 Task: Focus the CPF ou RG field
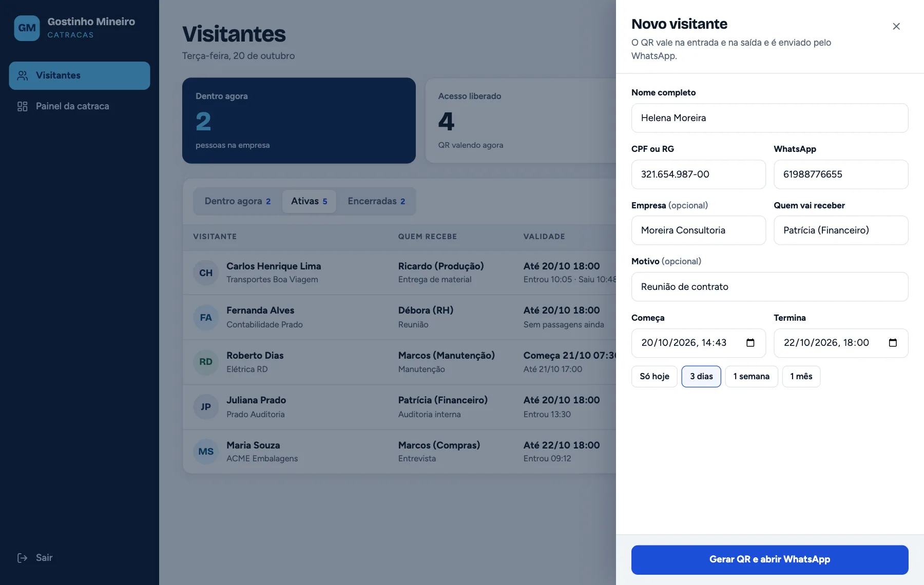tap(698, 174)
